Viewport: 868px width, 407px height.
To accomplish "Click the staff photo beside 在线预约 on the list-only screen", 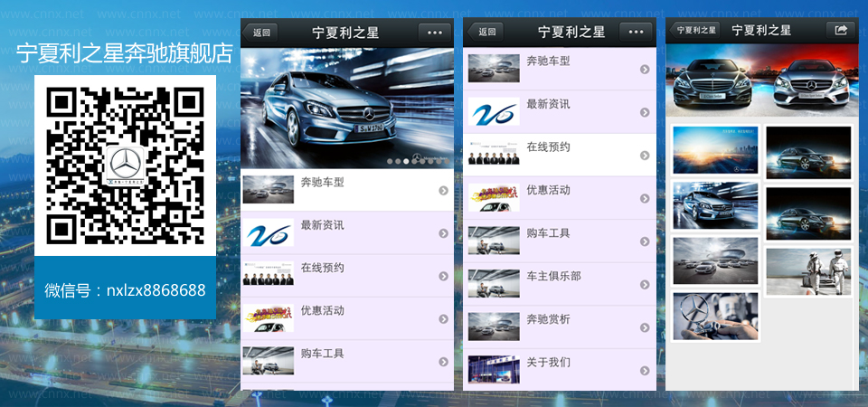I will [494, 155].
